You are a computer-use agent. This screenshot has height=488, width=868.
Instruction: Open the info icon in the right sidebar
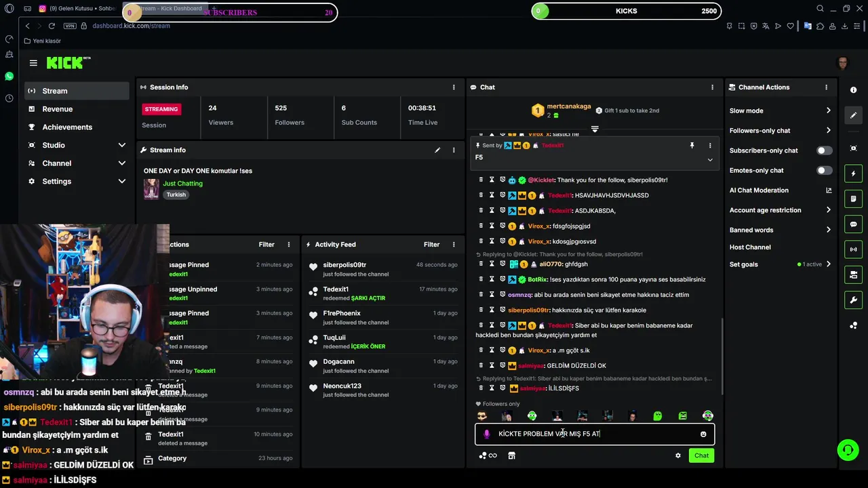pos(853,90)
